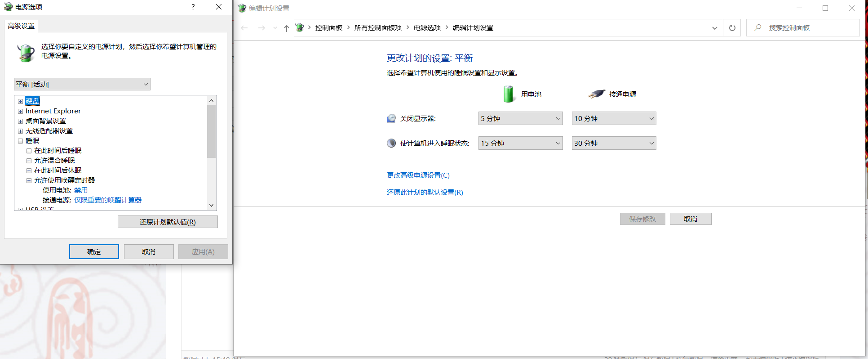Open the sleep battery dropdown showing 15 分钟
Screen dimensions: 868x359
click(x=520, y=143)
